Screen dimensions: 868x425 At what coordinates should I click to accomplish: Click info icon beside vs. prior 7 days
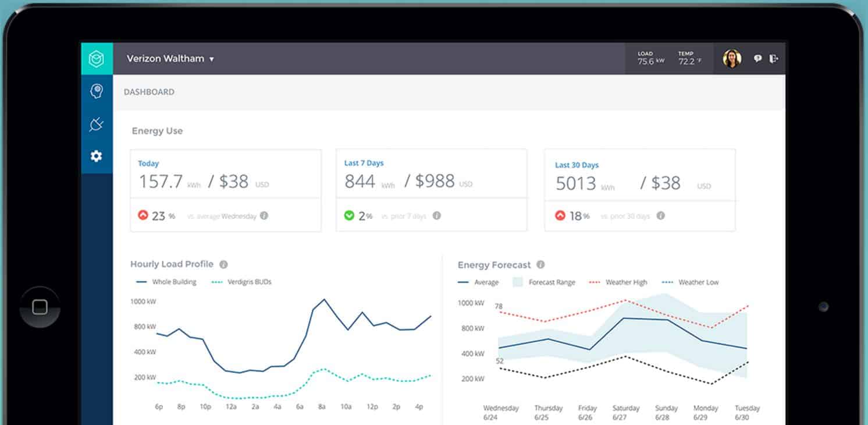tap(437, 216)
